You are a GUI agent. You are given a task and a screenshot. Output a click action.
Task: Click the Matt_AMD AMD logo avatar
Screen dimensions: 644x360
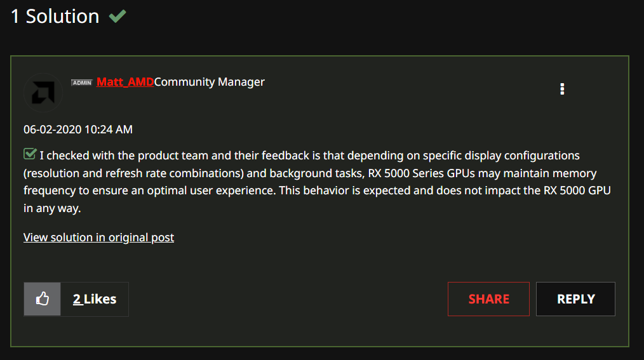43,93
